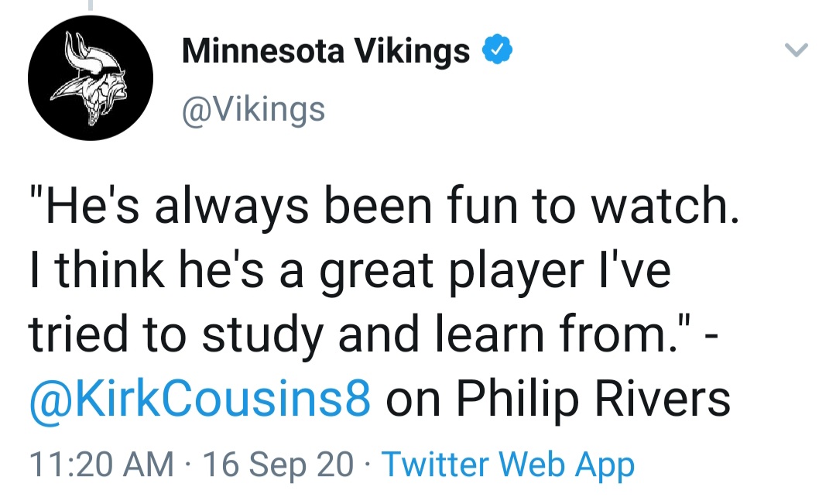Select the "He's always been fun to watch" line

pos(384,207)
